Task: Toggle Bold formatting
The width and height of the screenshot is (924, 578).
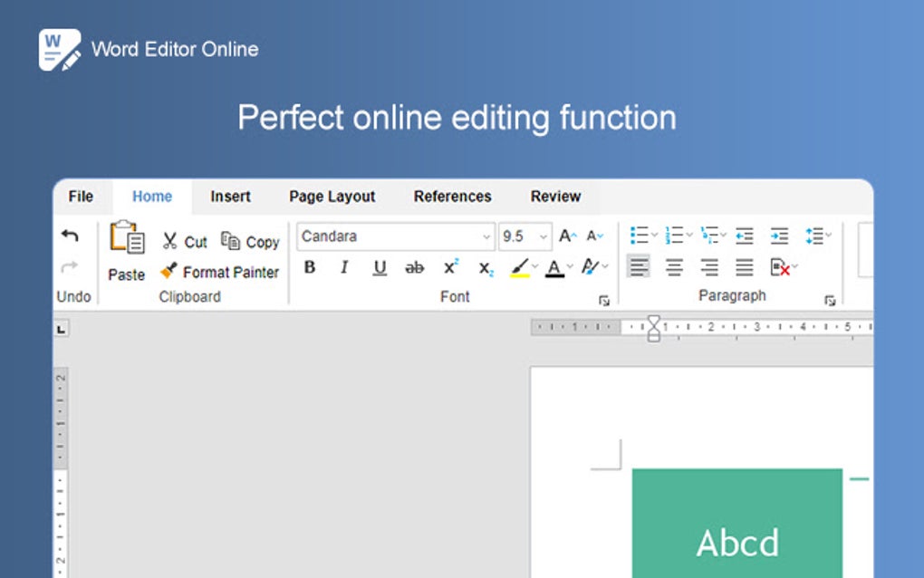Action: pyautogui.click(x=310, y=267)
